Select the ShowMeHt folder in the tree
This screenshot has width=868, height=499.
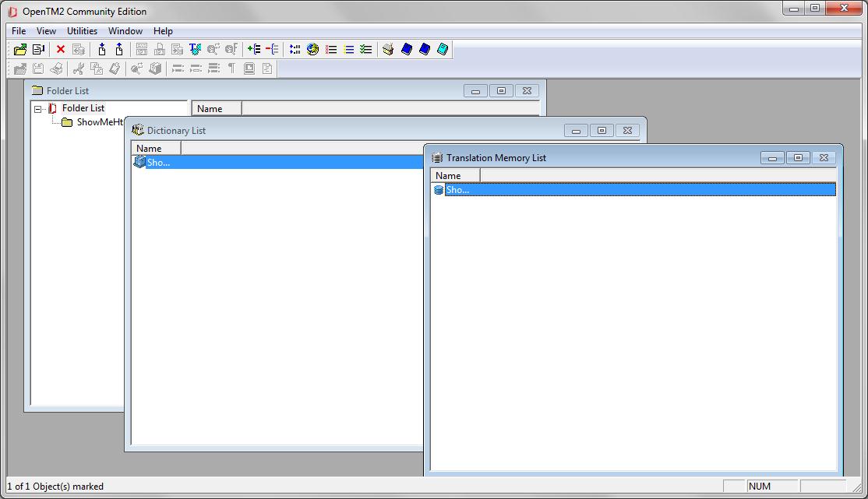pyautogui.click(x=100, y=122)
